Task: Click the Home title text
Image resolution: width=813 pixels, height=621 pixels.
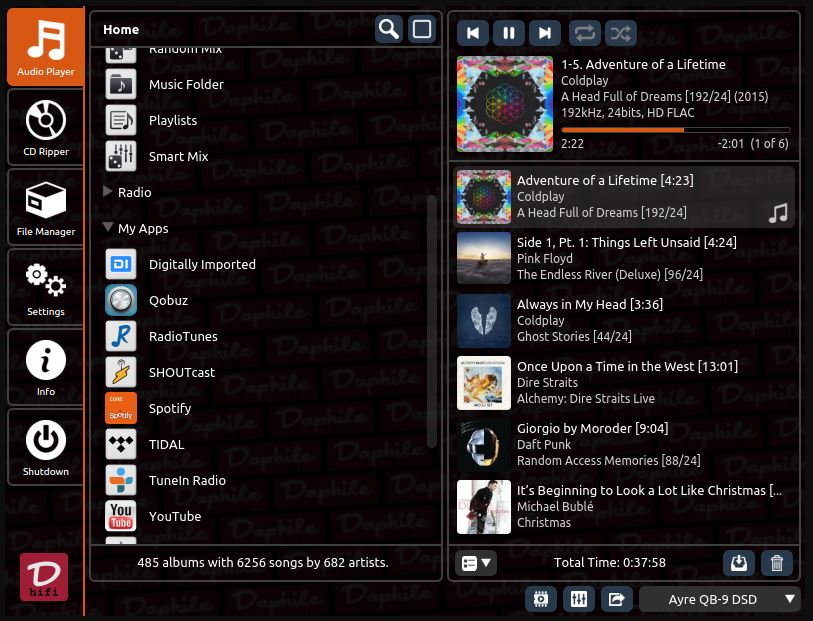Action: (121, 30)
